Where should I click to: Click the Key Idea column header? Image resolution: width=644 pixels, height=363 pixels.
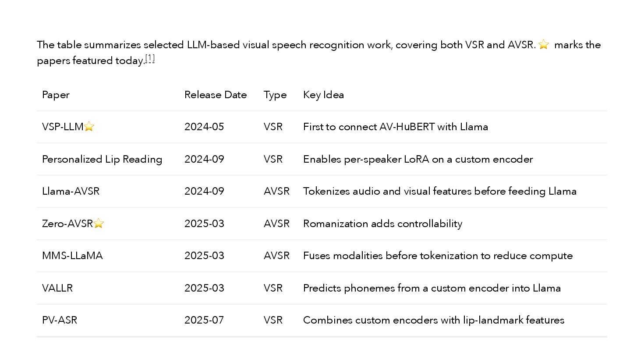click(x=323, y=95)
